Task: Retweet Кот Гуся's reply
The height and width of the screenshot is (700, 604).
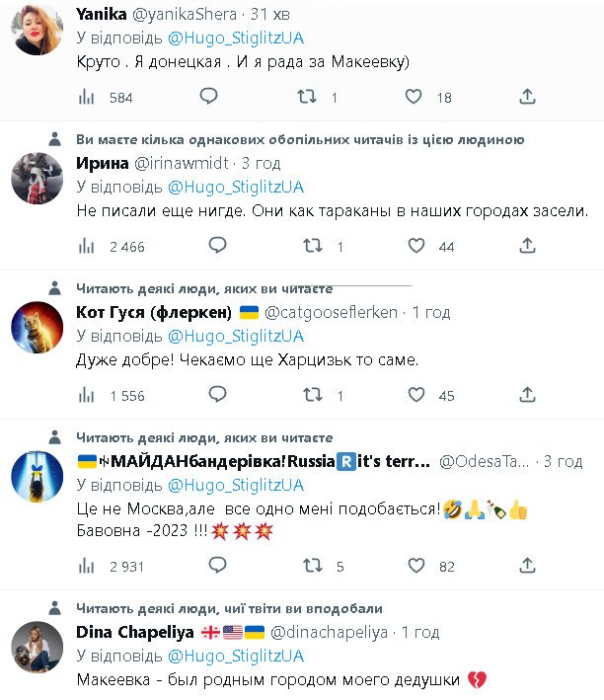Action: tap(311, 395)
